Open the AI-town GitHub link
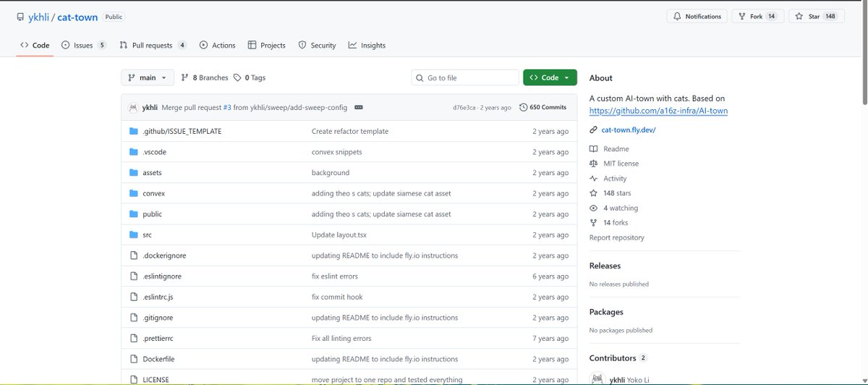868x385 pixels. [x=658, y=111]
